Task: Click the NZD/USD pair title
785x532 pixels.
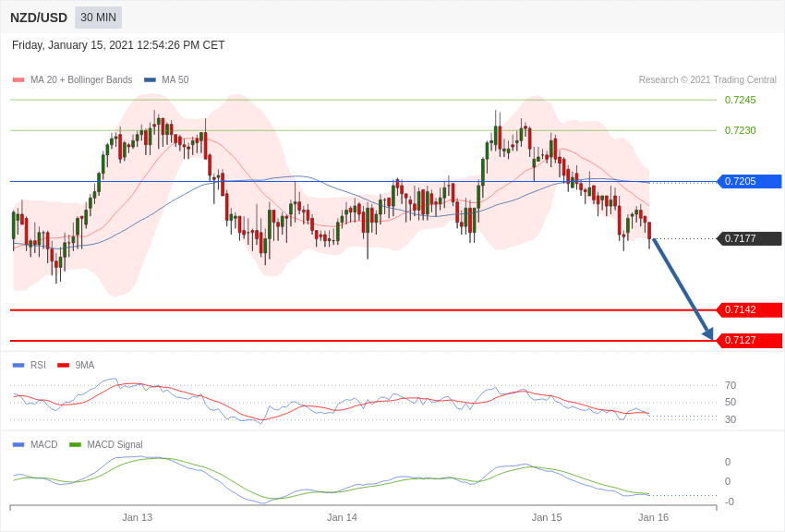Action: pos(39,18)
